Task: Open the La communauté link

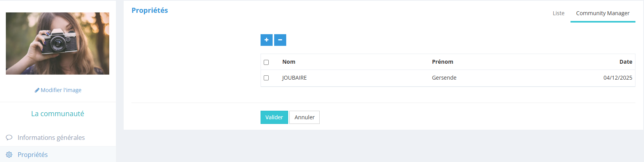Action: (58, 114)
